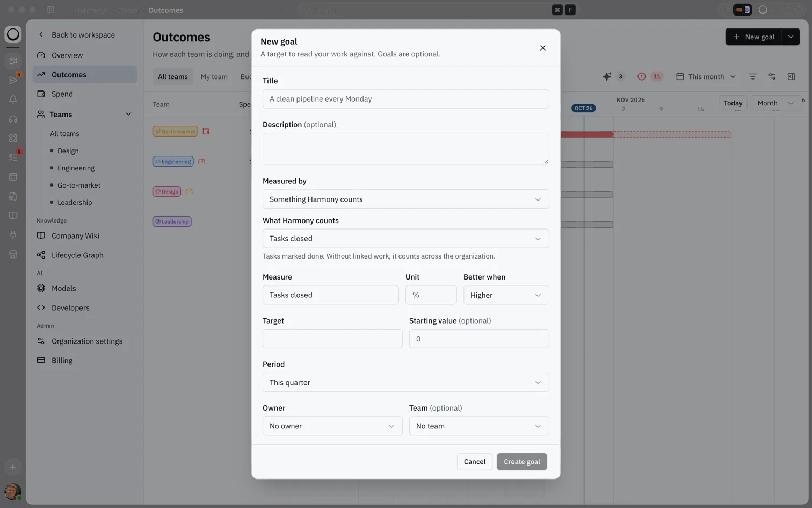Viewport: 812px width, 508px height.
Task: Click the Harmony logo in the left rail
Action: tap(13, 34)
